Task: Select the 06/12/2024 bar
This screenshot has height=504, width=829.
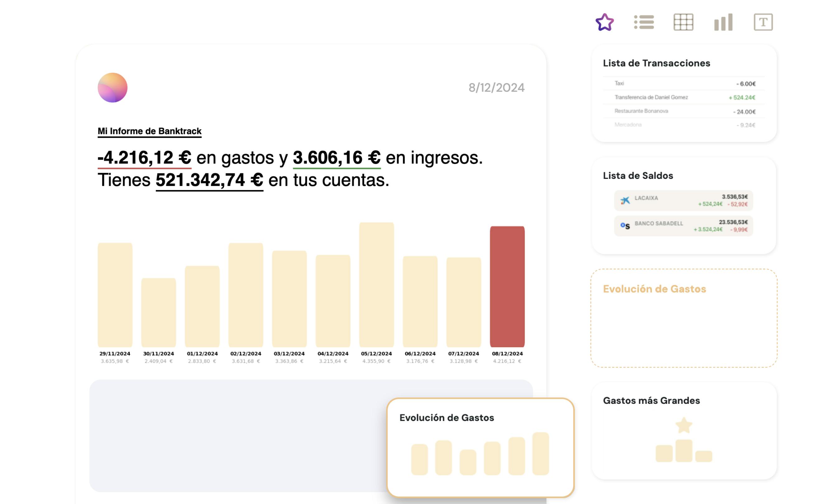Action: 420,301
